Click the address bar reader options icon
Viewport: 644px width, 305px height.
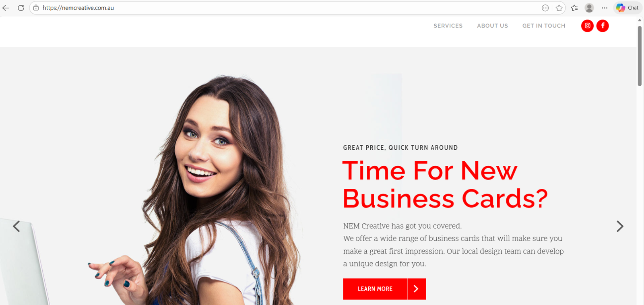(x=545, y=8)
